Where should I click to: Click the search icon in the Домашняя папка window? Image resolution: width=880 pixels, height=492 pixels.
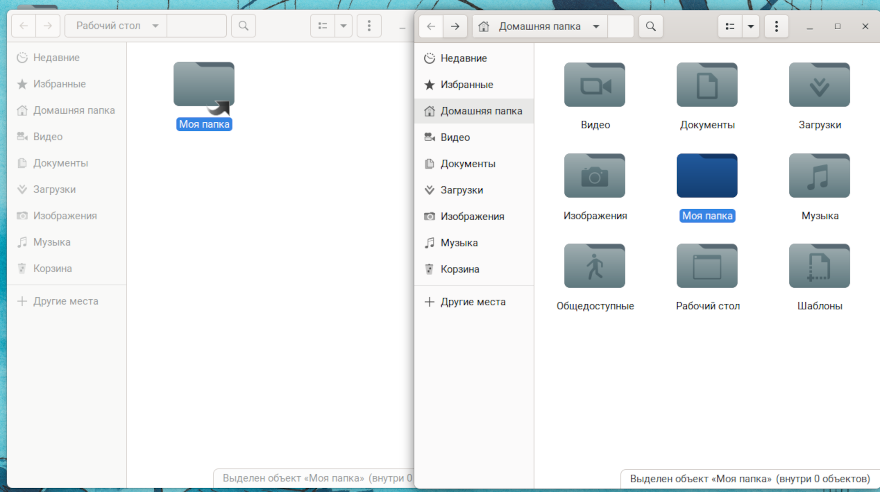(x=650, y=27)
